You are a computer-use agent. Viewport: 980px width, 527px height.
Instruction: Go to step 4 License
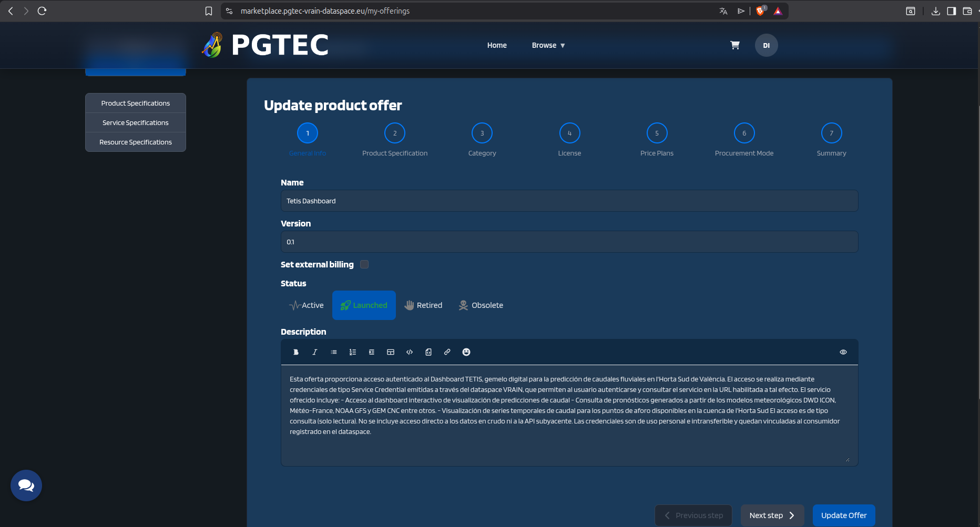(x=569, y=133)
